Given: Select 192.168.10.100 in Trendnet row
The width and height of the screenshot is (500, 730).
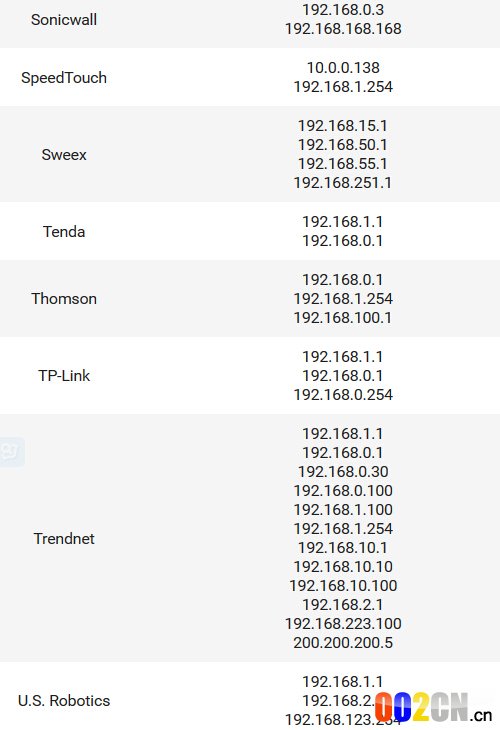Looking at the screenshot, I should pyautogui.click(x=343, y=585).
